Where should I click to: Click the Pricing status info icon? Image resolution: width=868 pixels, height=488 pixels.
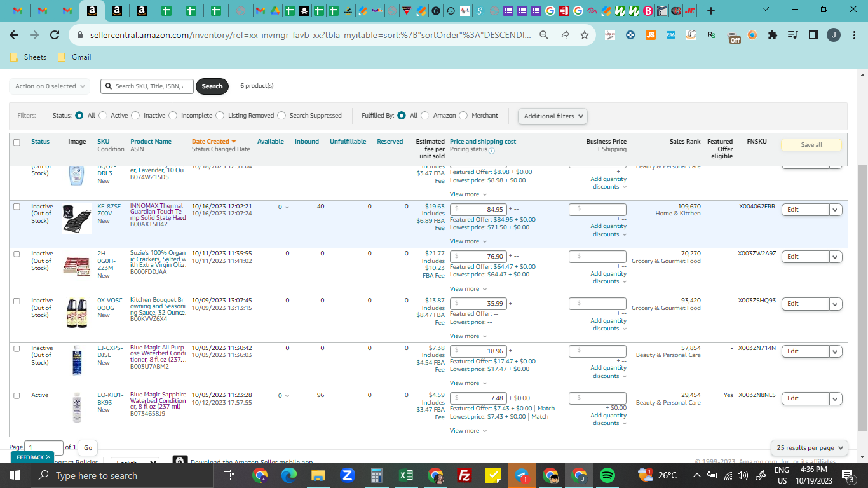pos(492,151)
